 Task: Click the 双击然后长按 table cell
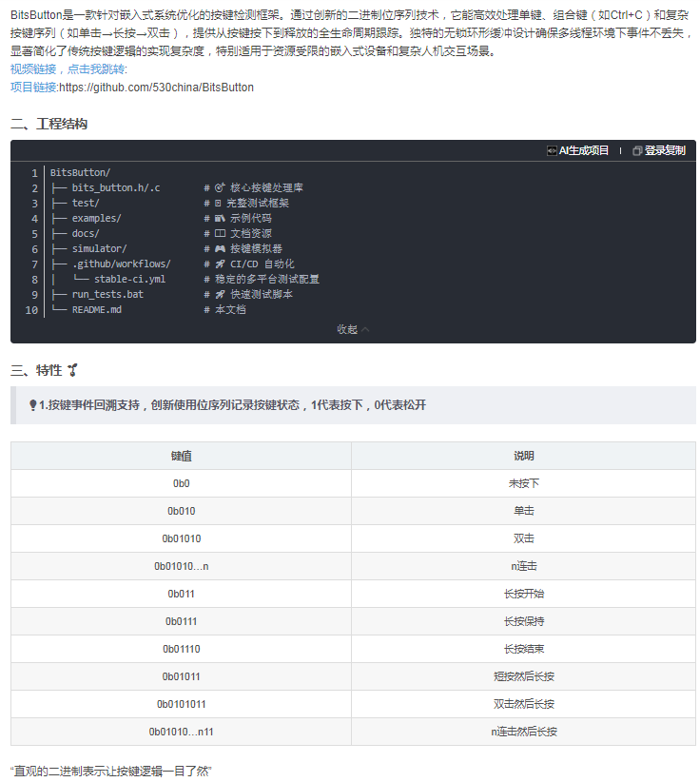point(523,704)
